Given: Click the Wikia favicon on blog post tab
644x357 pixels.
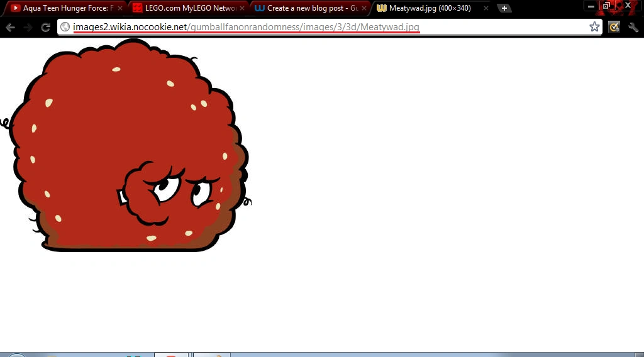Looking at the screenshot, I should point(259,8).
